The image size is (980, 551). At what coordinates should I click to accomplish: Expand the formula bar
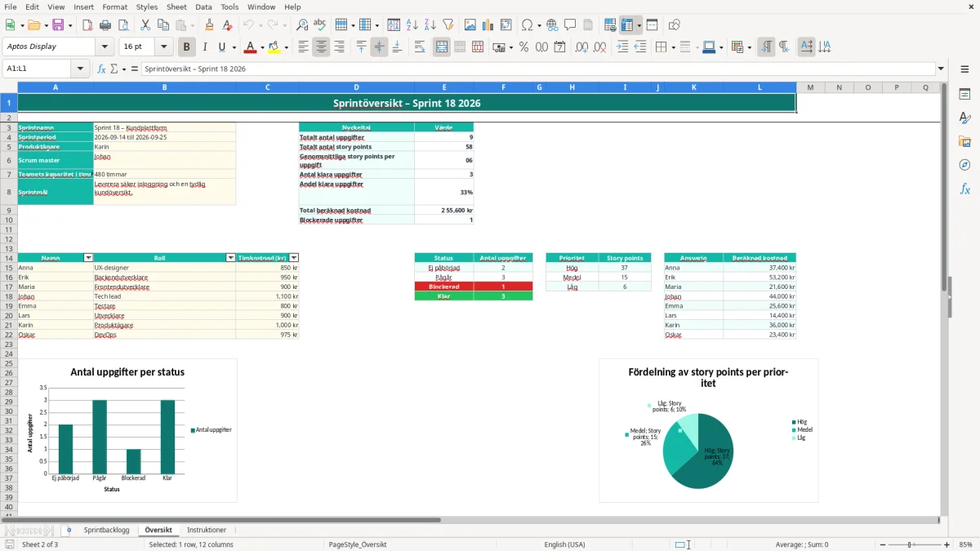pyautogui.click(x=941, y=69)
